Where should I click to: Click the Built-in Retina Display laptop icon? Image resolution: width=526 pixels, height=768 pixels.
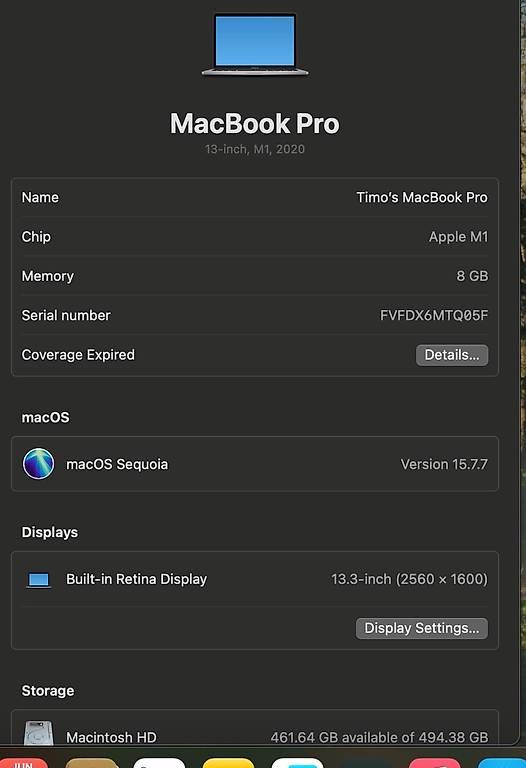click(x=39, y=580)
